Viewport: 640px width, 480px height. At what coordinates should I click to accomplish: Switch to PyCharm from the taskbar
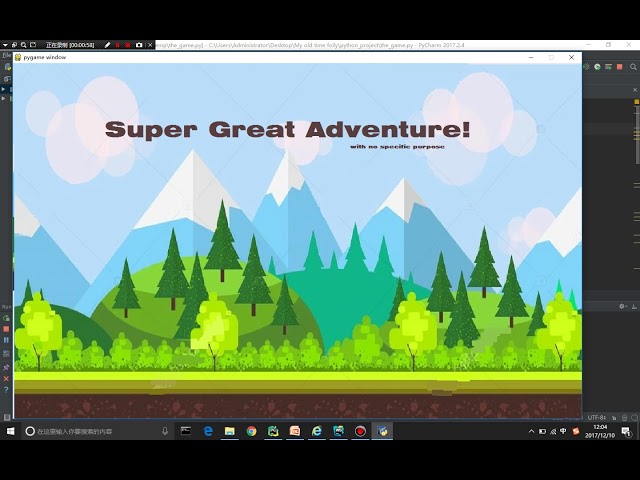tap(273, 431)
